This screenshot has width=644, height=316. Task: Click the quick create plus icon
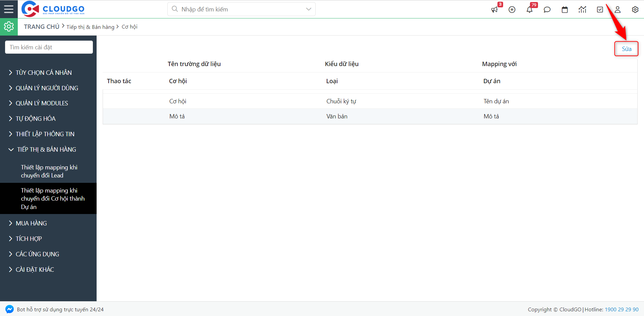(512, 10)
